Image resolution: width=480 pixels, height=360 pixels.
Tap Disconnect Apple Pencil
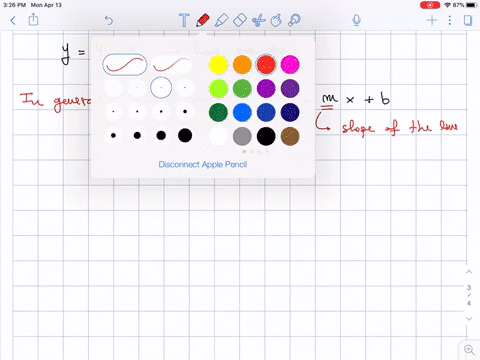click(x=203, y=164)
